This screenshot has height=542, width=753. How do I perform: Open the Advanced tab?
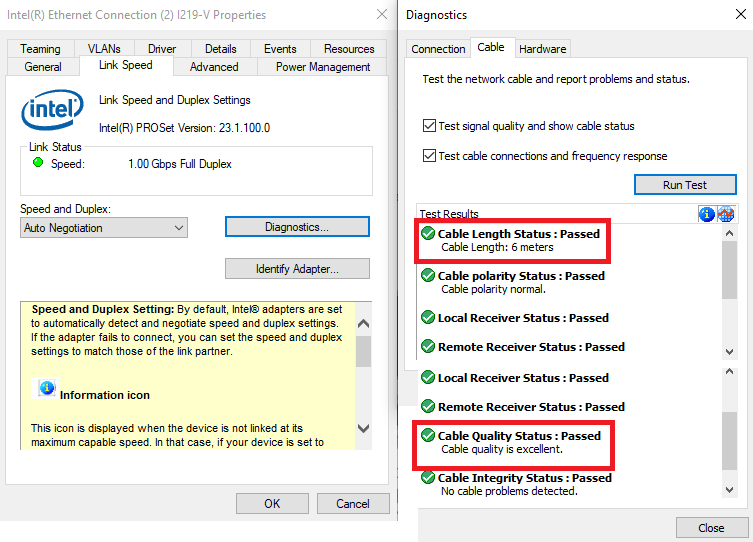(214, 67)
